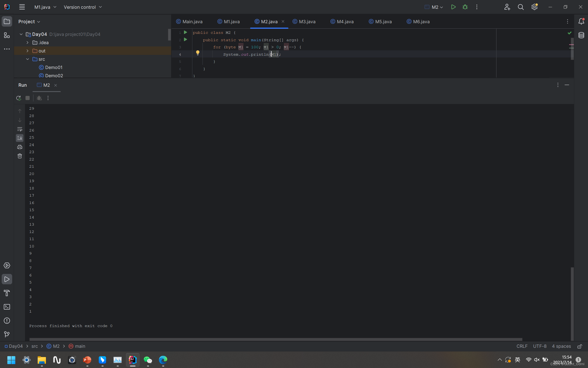The image size is (588, 368).
Task: Open editor tabs more options menu
Action: pos(568,21)
